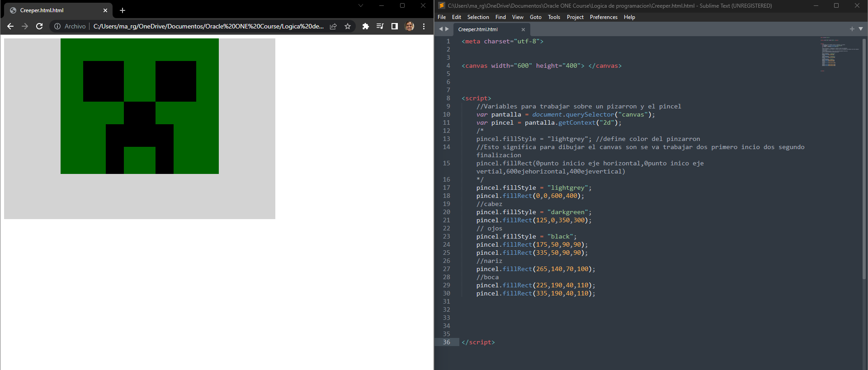868x370 pixels.
Task: Open the Project menu in Sublime Text
Action: pos(575,17)
